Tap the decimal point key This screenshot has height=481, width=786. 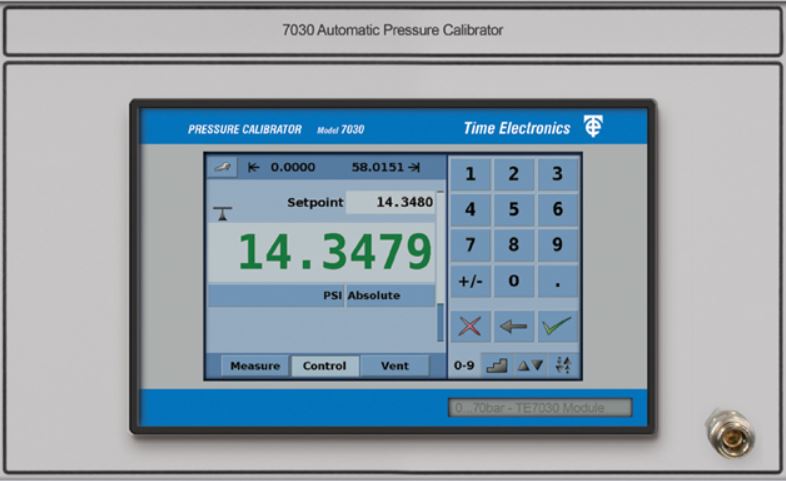[557, 281]
